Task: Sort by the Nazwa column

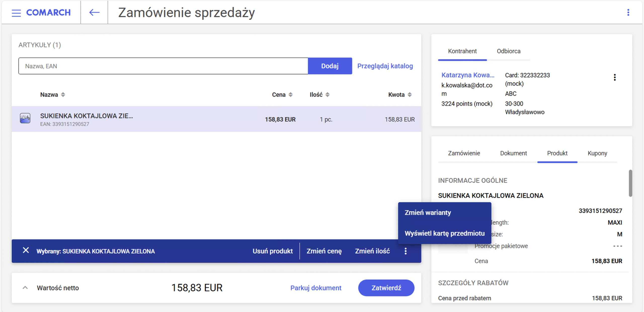Action: (52, 95)
